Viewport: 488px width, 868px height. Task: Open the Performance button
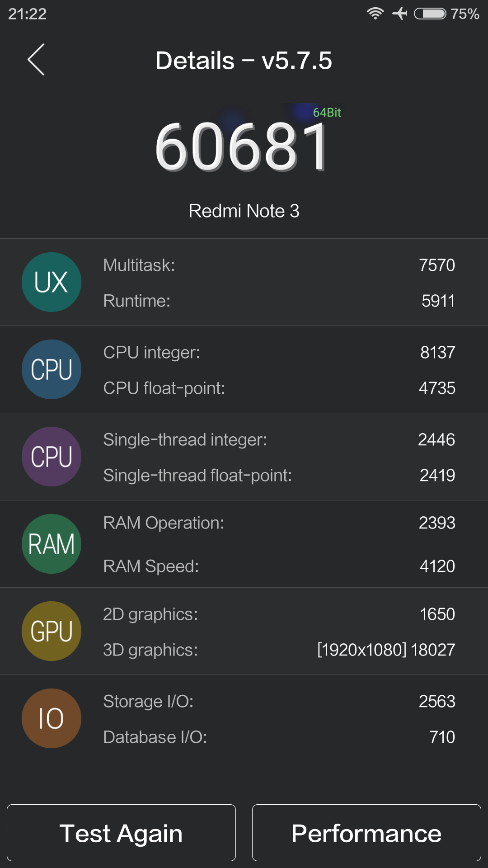tap(366, 833)
